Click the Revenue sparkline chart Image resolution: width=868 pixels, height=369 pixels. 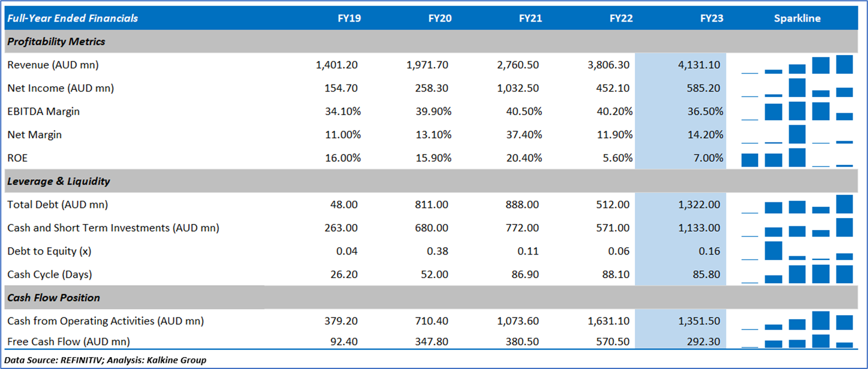pyautogui.click(x=797, y=65)
